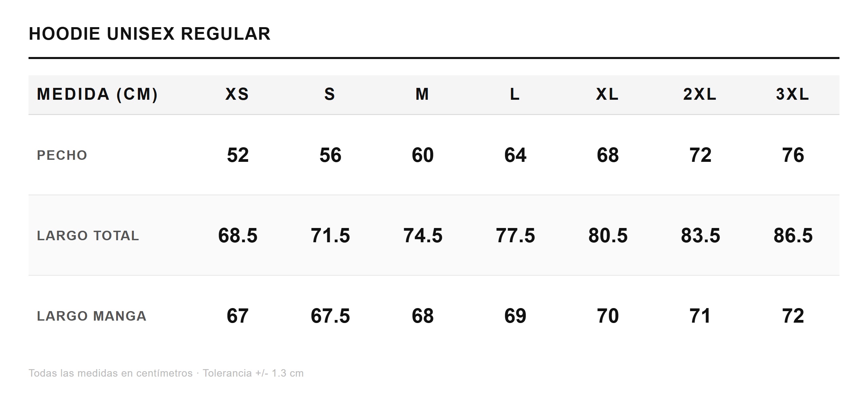Image resolution: width=868 pixels, height=399 pixels.
Task: Select Largo Manga value 70 for XL
Action: coord(608,316)
